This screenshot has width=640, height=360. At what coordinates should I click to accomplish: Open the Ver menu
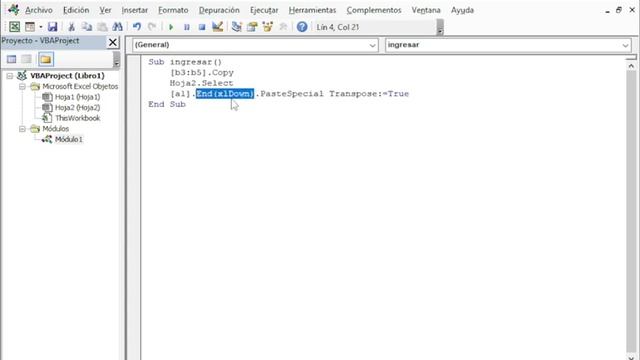105,10
